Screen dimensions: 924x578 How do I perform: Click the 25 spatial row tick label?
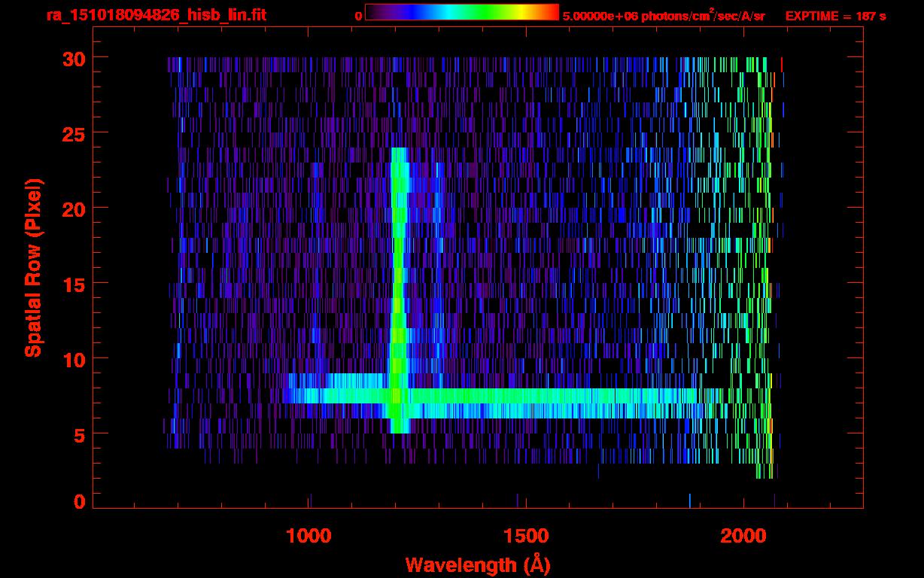click(73, 133)
